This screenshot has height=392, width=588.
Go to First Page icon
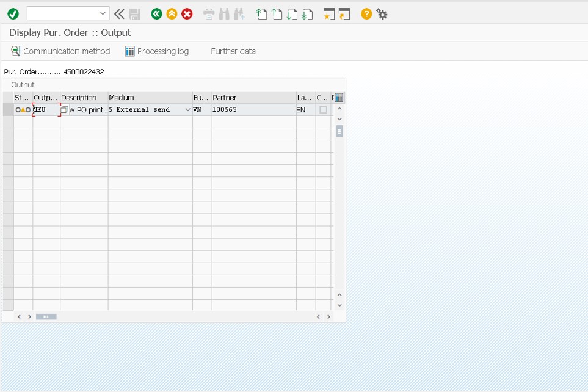(x=261, y=14)
